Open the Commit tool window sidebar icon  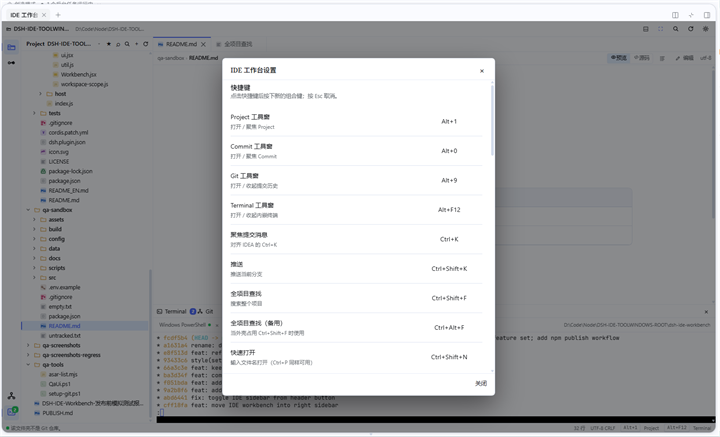[x=11, y=62]
